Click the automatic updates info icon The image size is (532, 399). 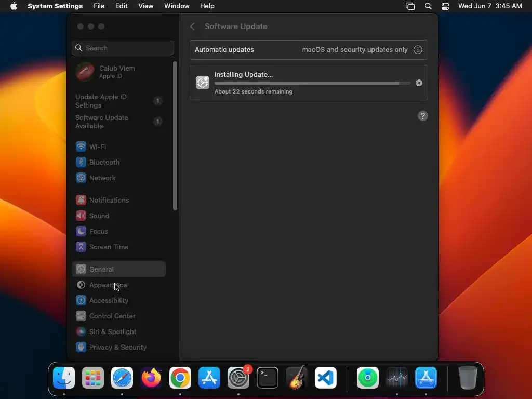(418, 50)
